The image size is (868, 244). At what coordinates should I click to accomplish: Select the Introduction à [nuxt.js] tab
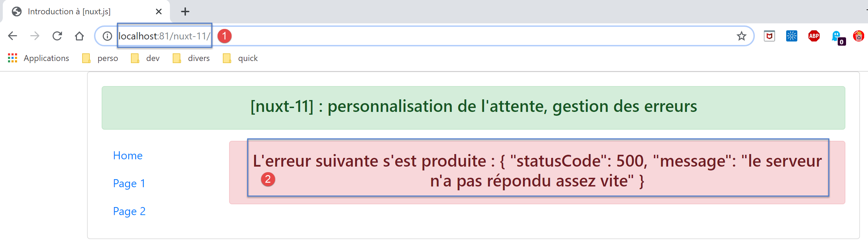tap(69, 12)
